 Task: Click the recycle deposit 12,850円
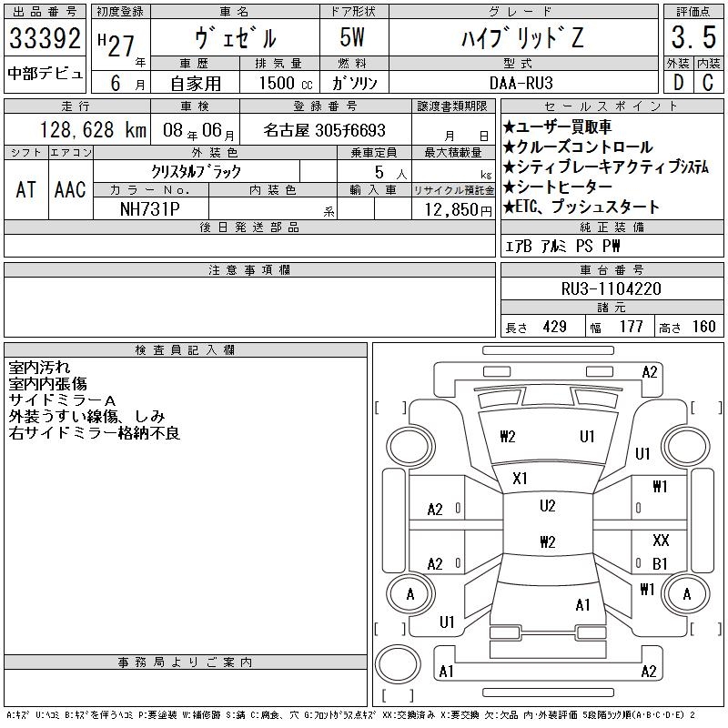pos(458,210)
